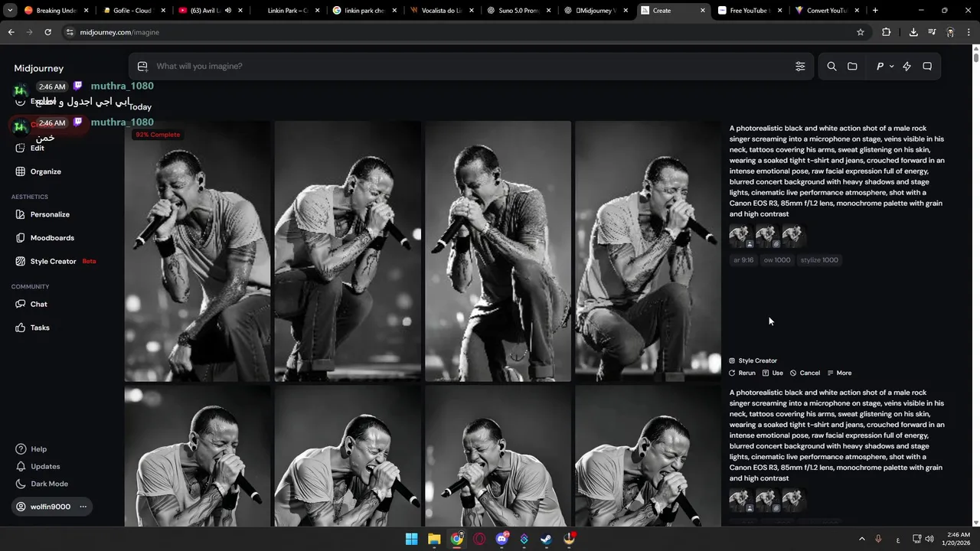Click the Rerun button
980x551 pixels.
[x=742, y=373]
